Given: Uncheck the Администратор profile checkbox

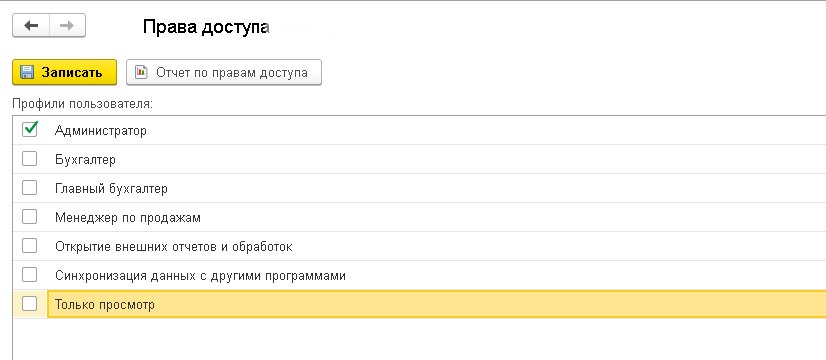Looking at the screenshot, I should [30, 130].
